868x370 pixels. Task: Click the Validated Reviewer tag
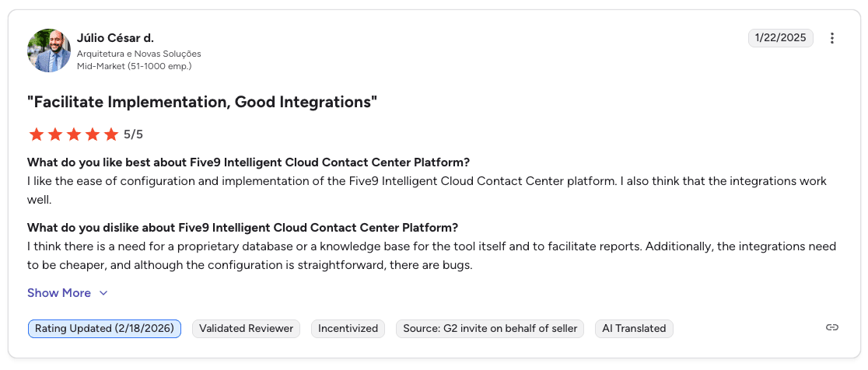(246, 328)
